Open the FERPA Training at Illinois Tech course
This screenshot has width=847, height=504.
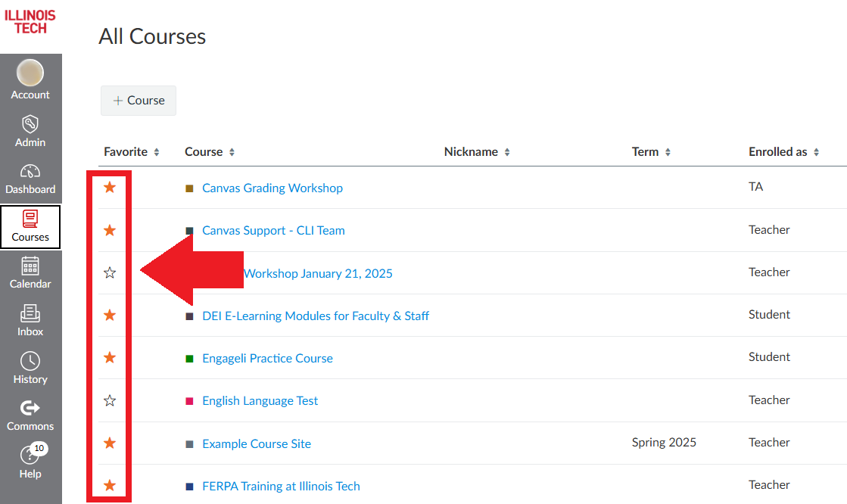[281, 485]
